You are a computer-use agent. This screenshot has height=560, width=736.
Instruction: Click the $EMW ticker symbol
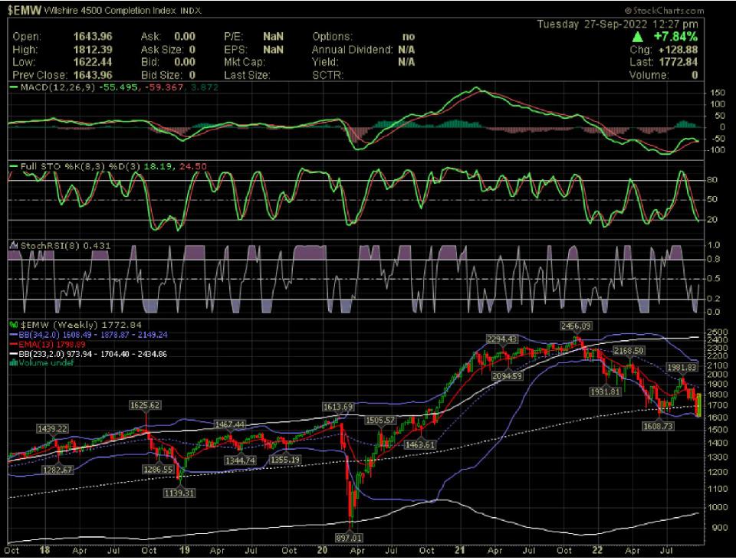(x=25, y=10)
